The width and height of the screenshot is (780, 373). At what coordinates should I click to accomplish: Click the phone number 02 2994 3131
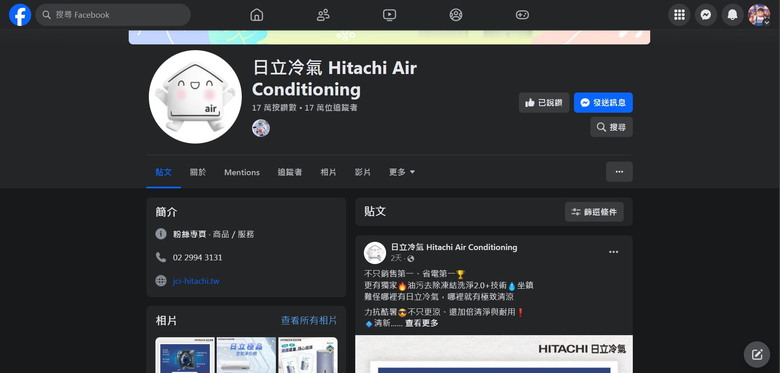tap(197, 258)
